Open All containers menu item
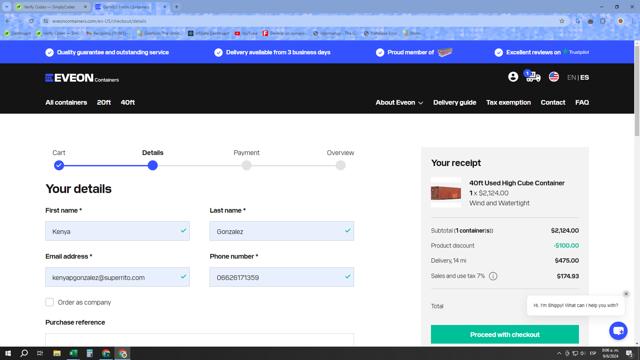640x360 pixels. 66,102
